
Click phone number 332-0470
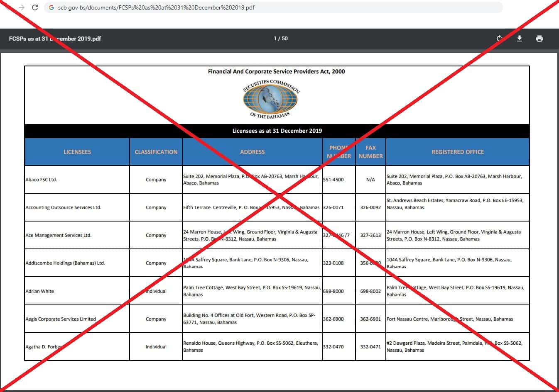[x=333, y=347]
